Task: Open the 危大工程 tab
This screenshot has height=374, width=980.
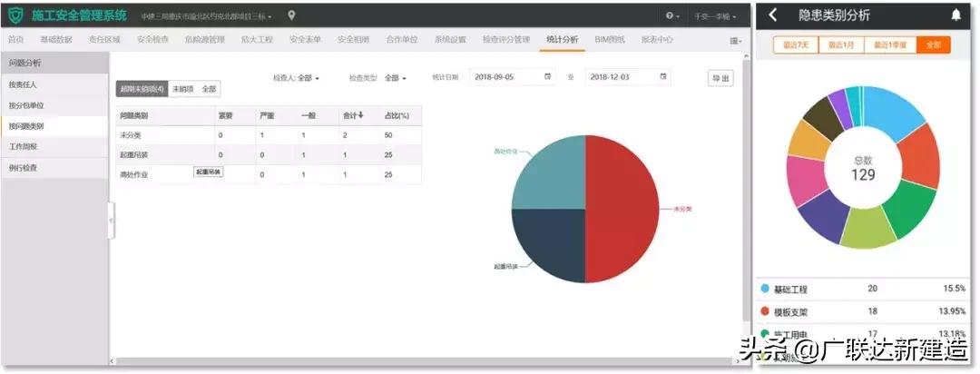Action: tap(257, 39)
